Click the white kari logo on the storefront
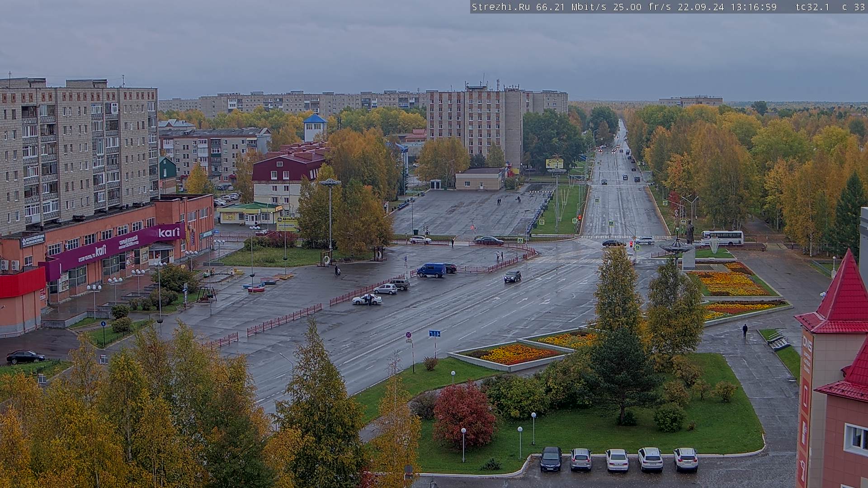Screen dimensions: 868x488 tap(169, 232)
